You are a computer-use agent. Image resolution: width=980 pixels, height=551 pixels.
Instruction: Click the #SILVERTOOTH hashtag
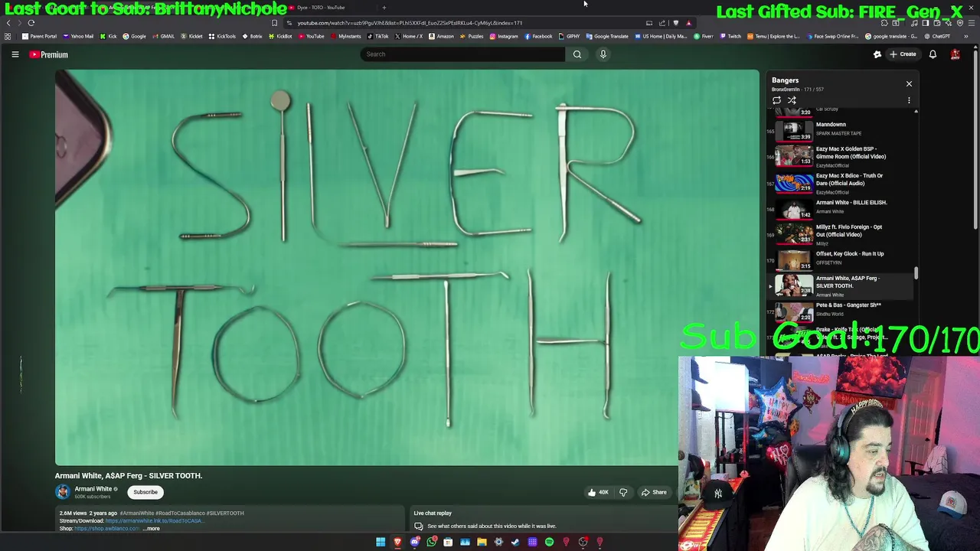pyautogui.click(x=225, y=513)
